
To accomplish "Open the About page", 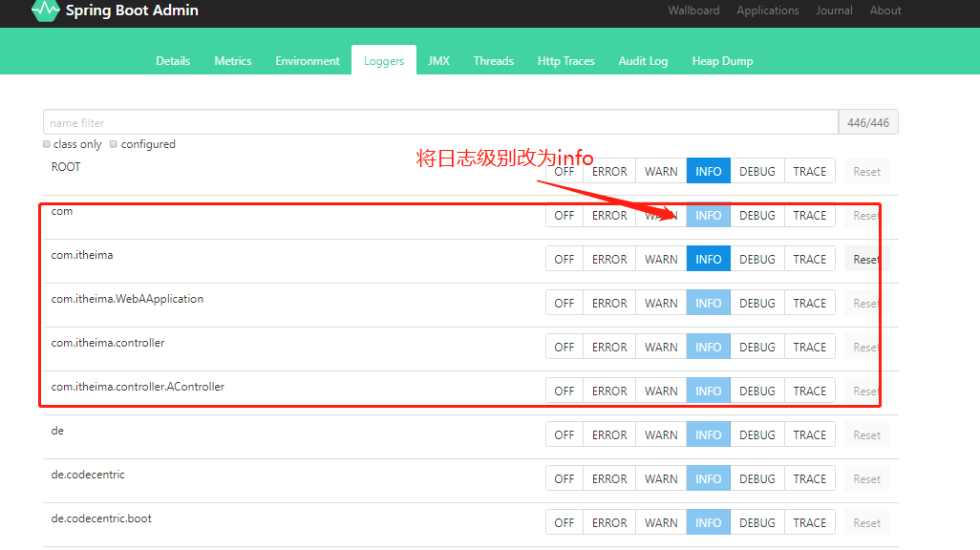I will (x=885, y=11).
